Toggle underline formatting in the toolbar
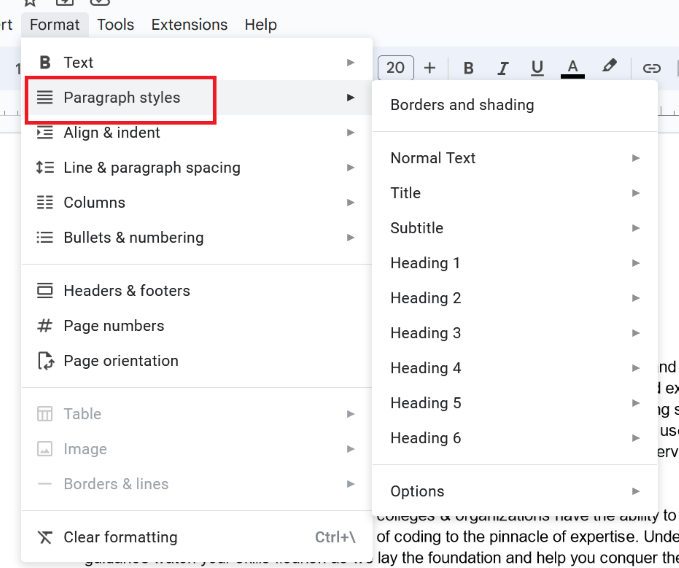Screen dimensions: 679x568 (537, 68)
